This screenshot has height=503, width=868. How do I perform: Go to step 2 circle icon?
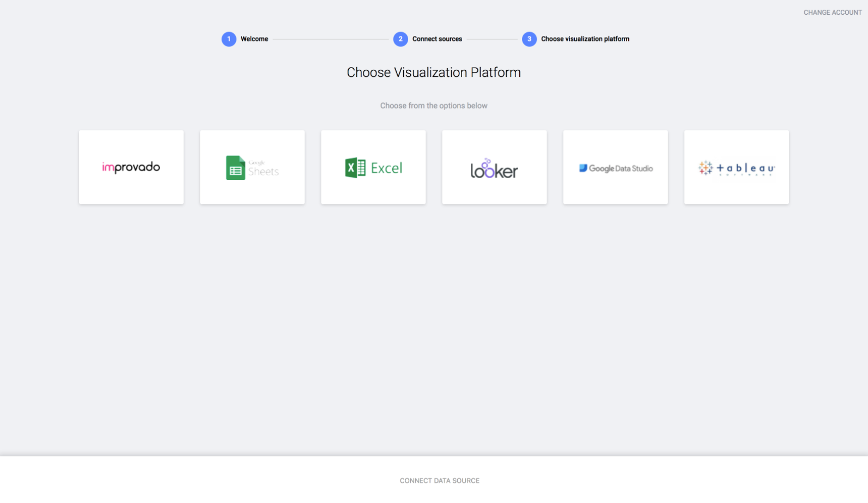click(400, 39)
